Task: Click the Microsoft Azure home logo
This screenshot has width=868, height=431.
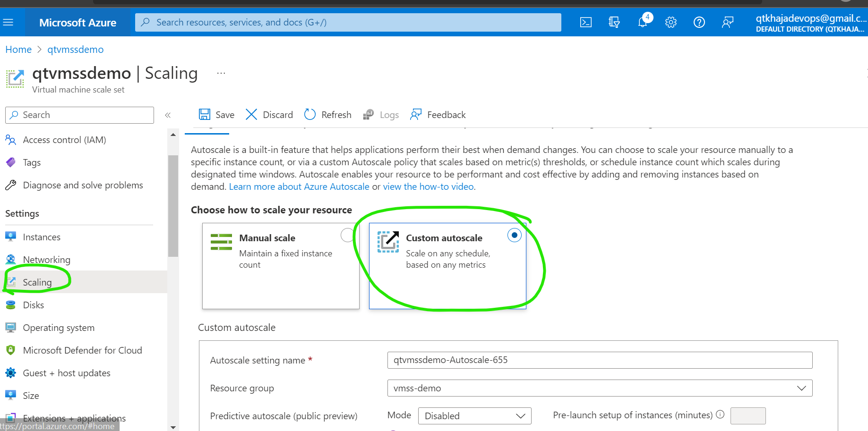Action: click(x=77, y=23)
